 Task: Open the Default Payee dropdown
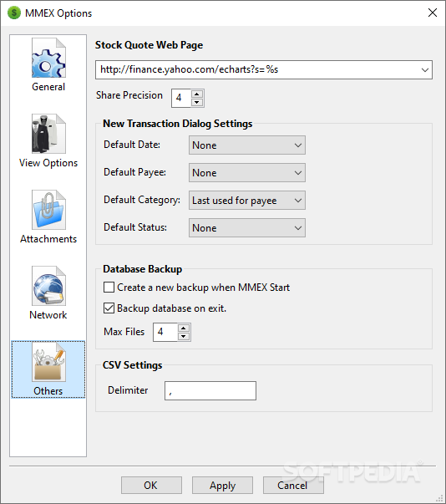click(247, 173)
